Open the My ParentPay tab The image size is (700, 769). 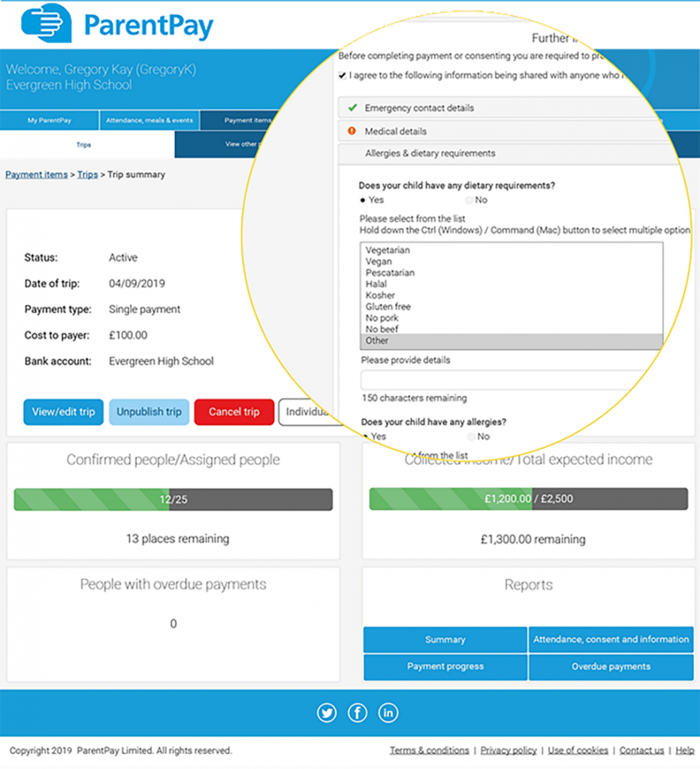[x=49, y=120]
